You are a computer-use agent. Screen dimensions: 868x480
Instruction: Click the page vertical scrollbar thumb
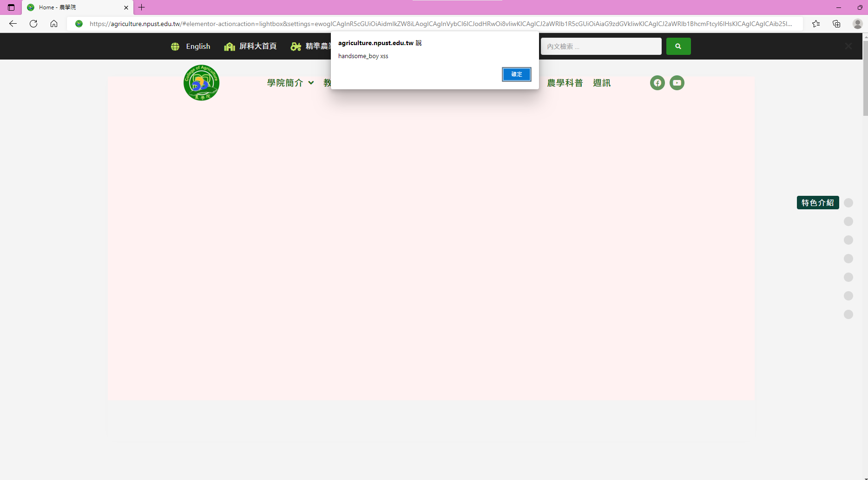865,78
